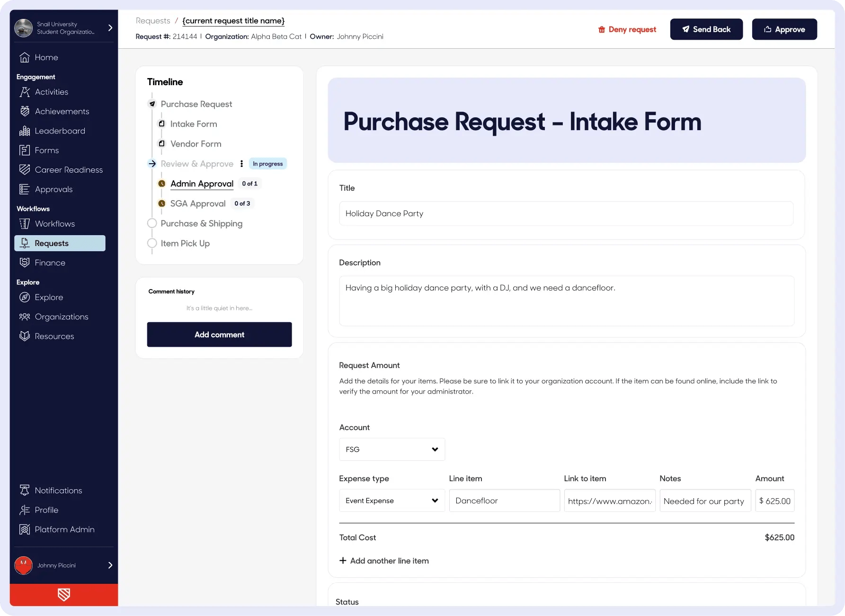Screen dimensions: 845x616
Task: Click the $ 625.00 Amount field
Action: 775,501
